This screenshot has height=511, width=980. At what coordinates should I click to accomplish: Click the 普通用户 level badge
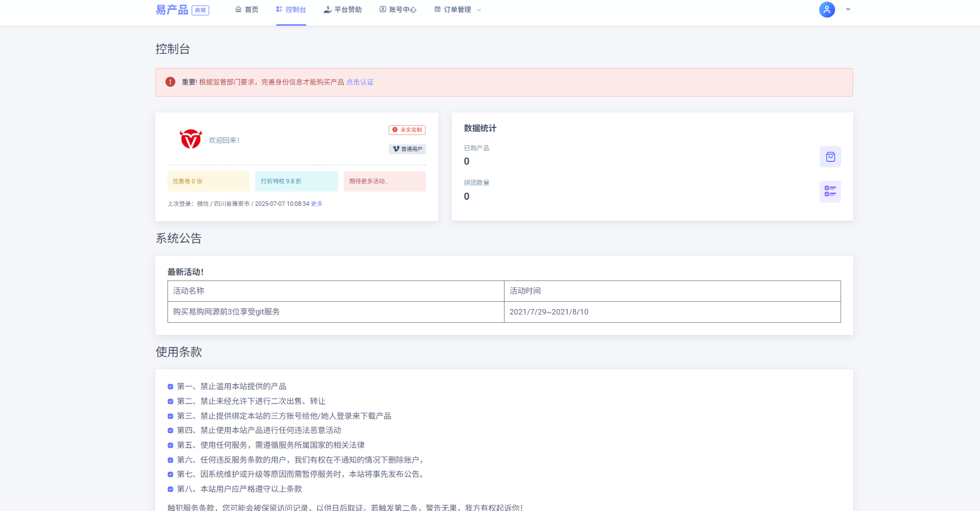click(407, 149)
